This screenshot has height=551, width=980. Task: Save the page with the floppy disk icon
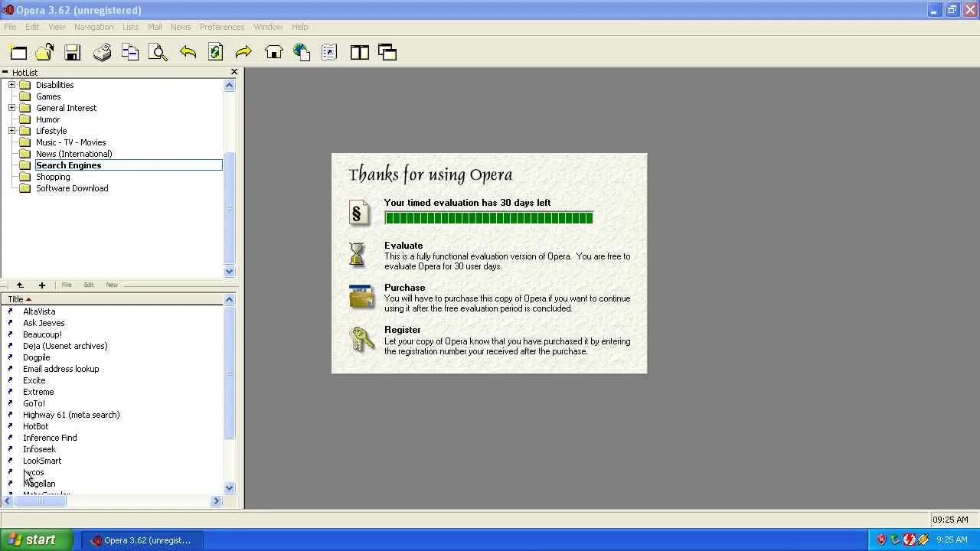pos(73,52)
